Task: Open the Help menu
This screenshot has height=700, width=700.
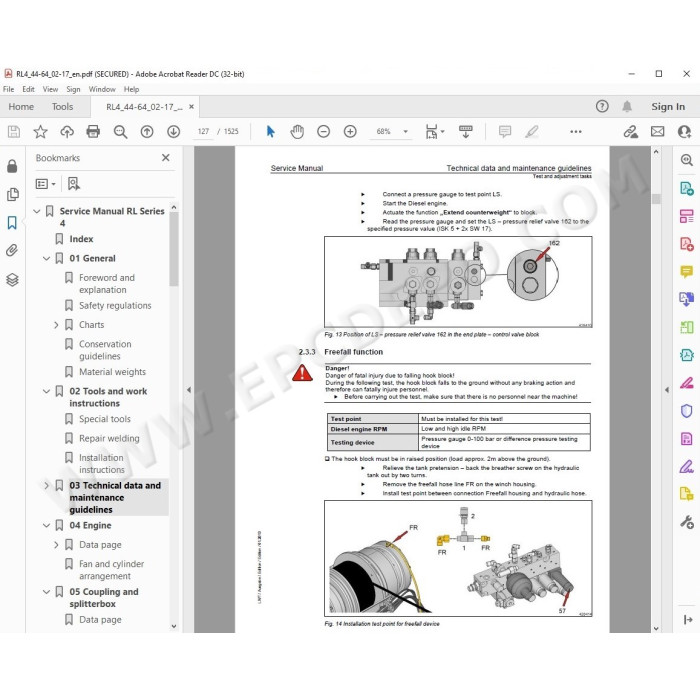Action: pyautogui.click(x=131, y=89)
